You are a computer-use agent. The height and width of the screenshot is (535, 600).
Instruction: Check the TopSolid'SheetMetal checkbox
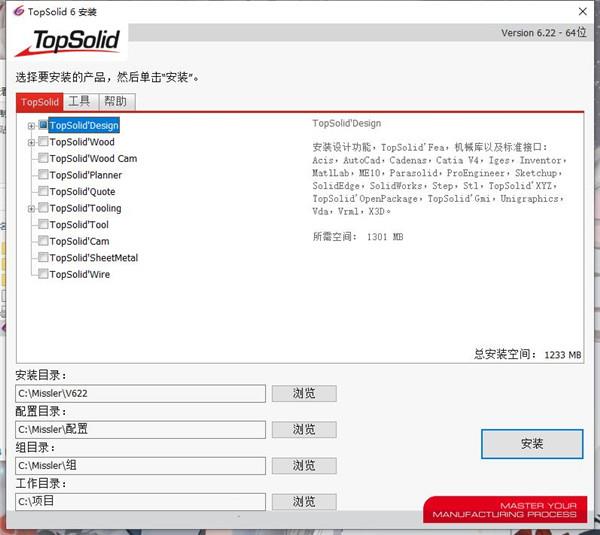pos(43,258)
